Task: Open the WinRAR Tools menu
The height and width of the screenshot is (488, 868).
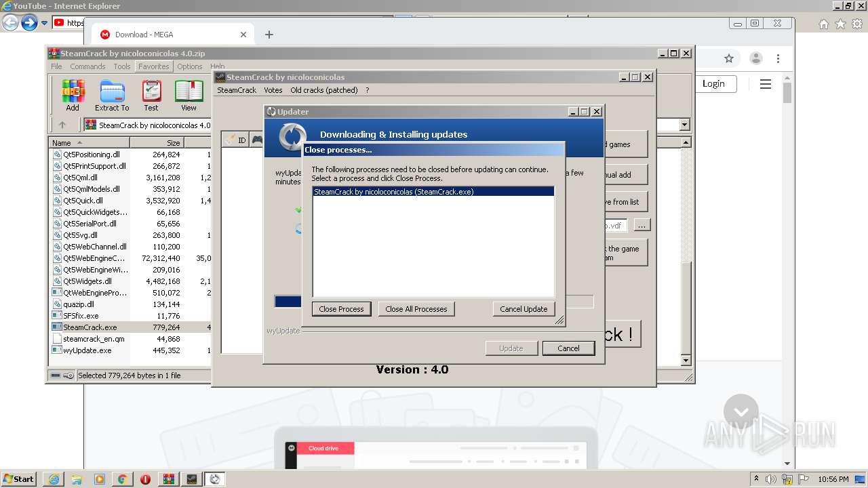Action: (x=122, y=66)
